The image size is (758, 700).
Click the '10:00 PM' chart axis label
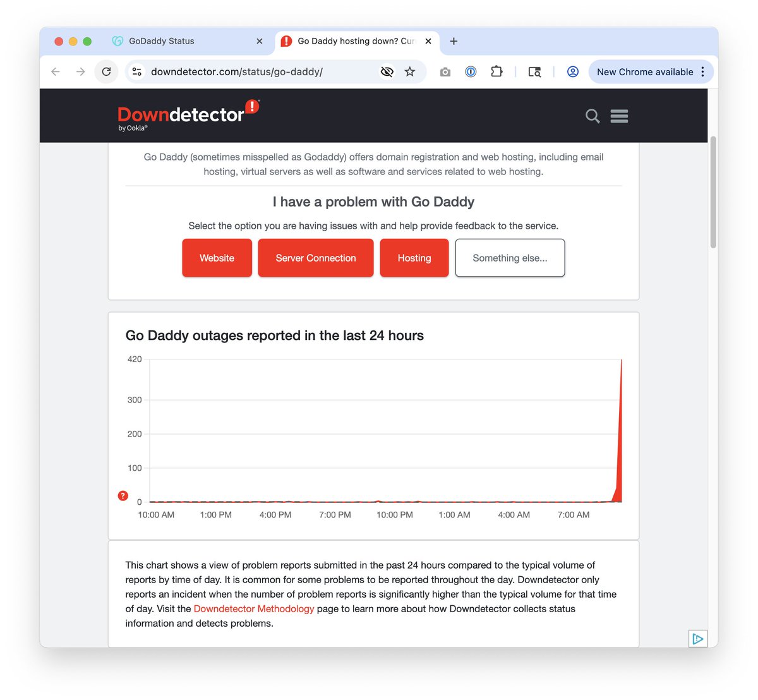pos(395,515)
